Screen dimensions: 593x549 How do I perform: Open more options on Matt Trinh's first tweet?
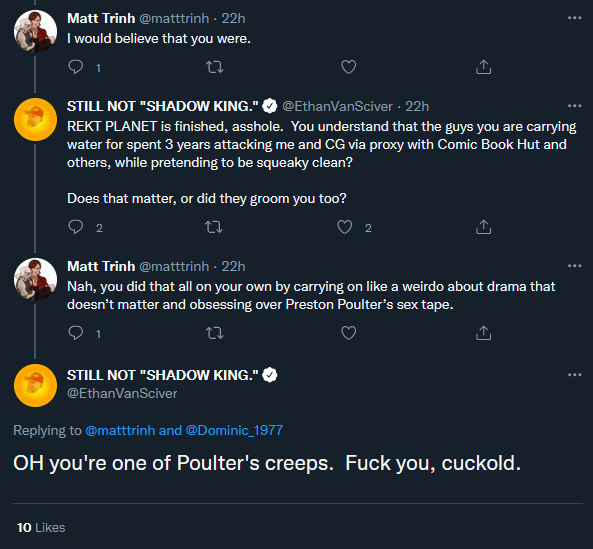pos(574,18)
